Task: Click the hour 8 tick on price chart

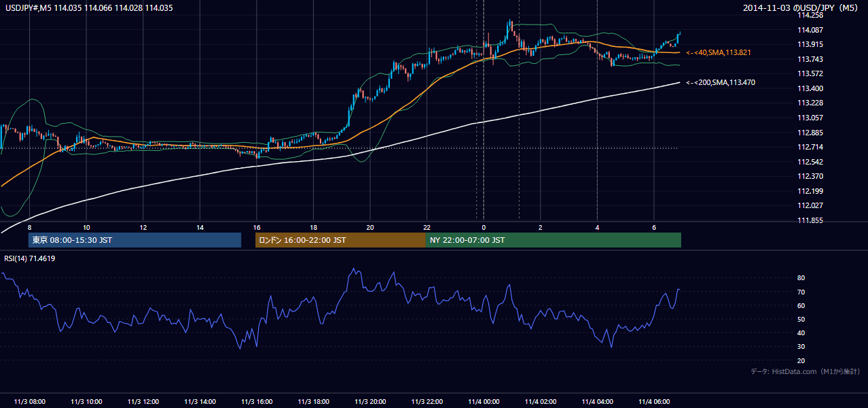Action: pyautogui.click(x=30, y=226)
